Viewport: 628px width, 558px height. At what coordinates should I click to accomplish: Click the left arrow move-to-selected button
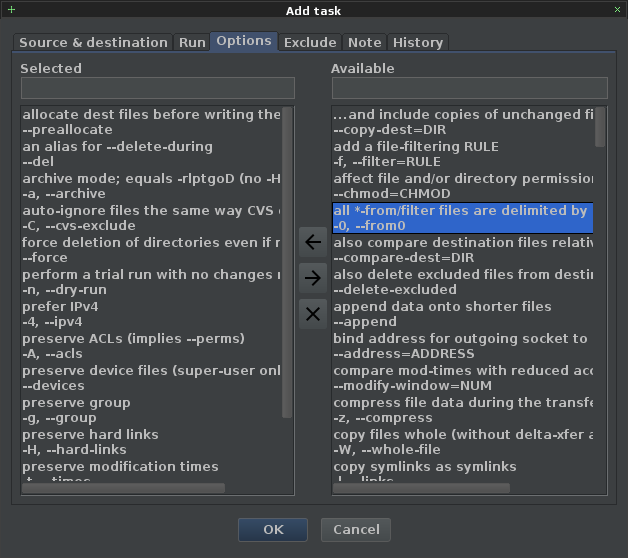tap(313, 242)
